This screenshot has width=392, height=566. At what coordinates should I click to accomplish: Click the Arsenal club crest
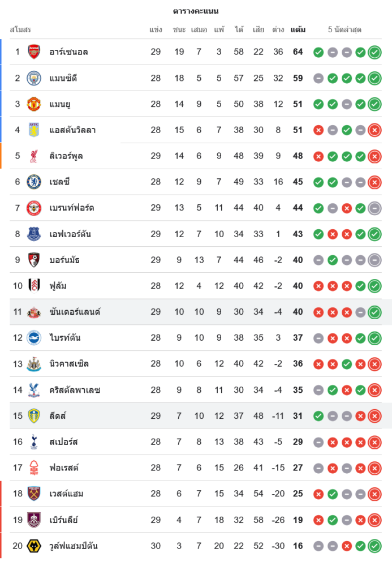pos(34,52)
